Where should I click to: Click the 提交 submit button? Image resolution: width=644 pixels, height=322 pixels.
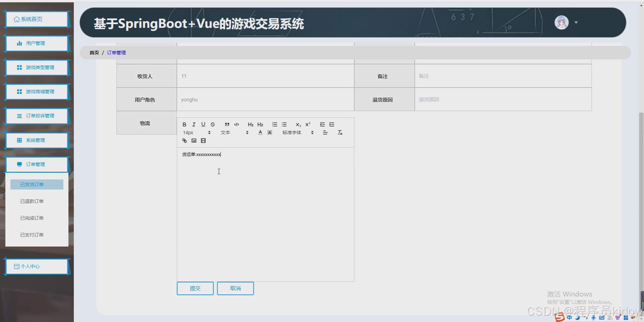(195, 288)
